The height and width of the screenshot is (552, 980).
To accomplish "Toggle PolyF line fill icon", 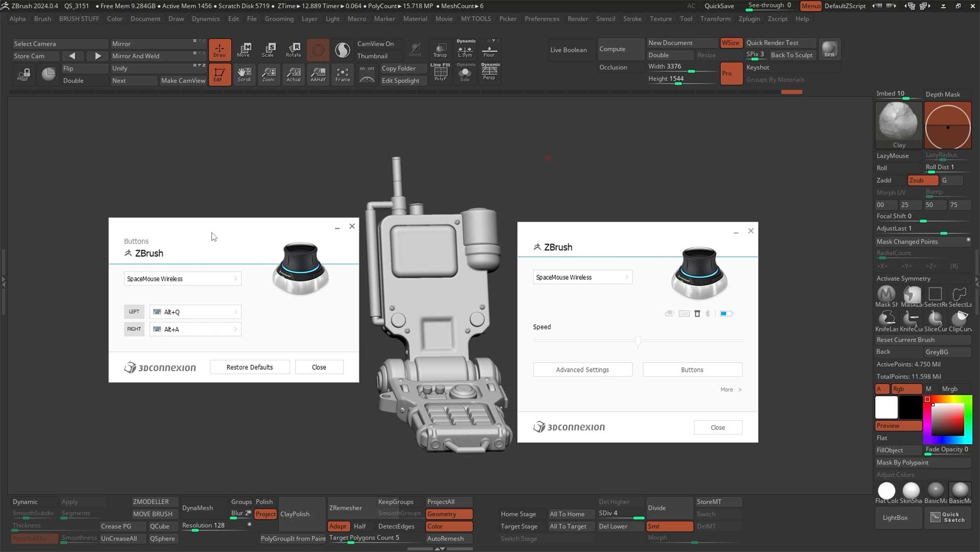I will (x=440, y=73).
